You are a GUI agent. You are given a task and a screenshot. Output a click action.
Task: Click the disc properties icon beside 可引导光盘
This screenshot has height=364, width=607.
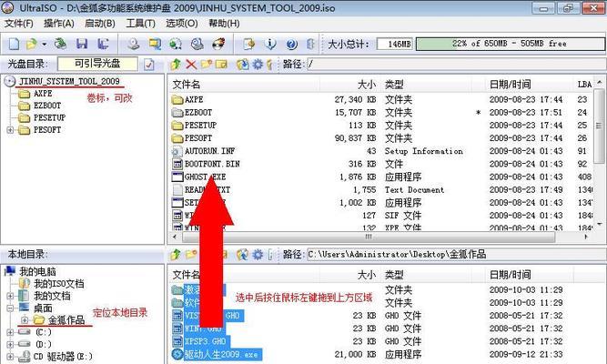pos(149,65)
